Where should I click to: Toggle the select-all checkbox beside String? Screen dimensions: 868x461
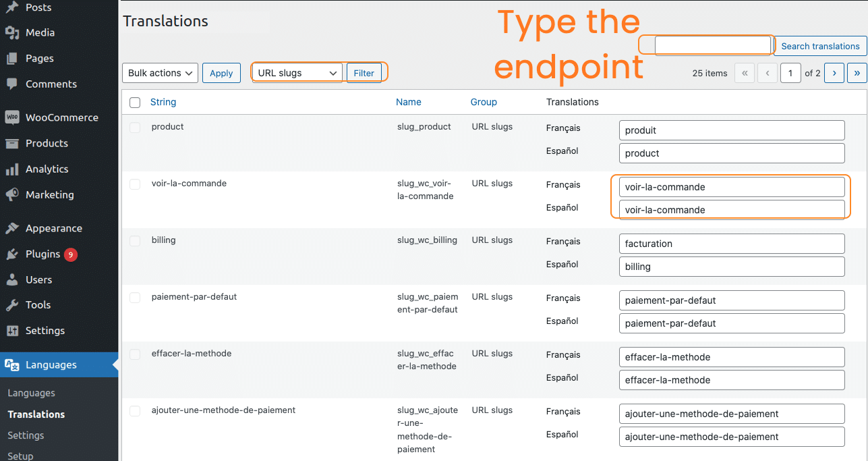tap(135, 103)
